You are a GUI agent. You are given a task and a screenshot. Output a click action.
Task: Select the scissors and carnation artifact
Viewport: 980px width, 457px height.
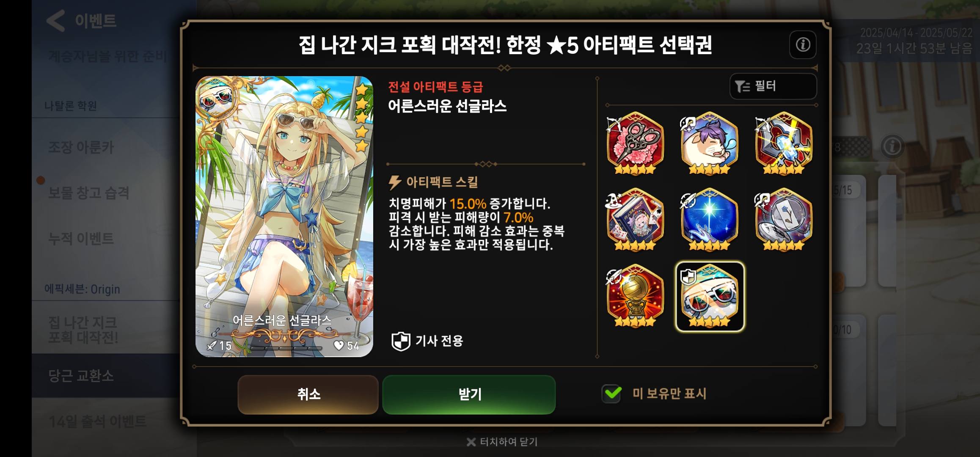click(635, 143)
